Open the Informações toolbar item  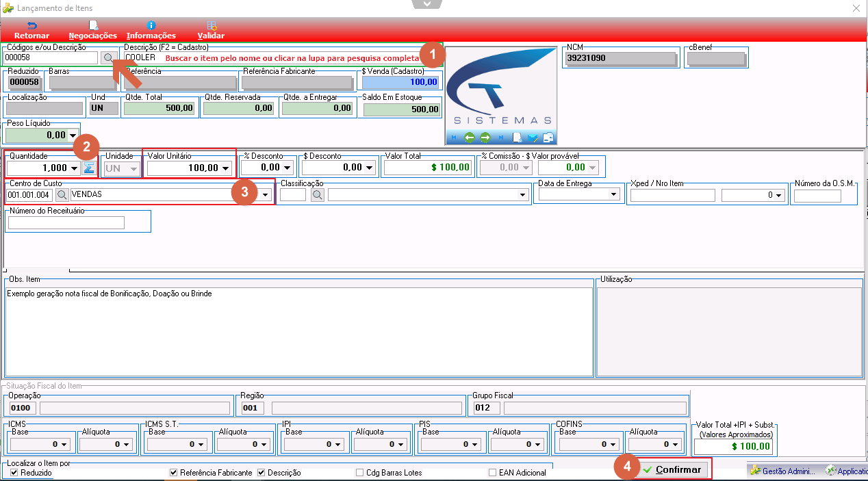(x=151, y=30)
